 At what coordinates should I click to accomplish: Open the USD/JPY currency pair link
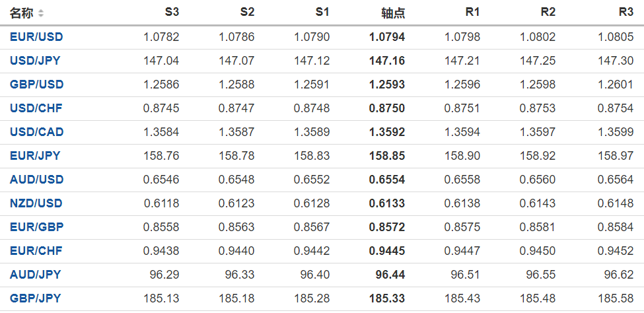[x=35, y=61]
